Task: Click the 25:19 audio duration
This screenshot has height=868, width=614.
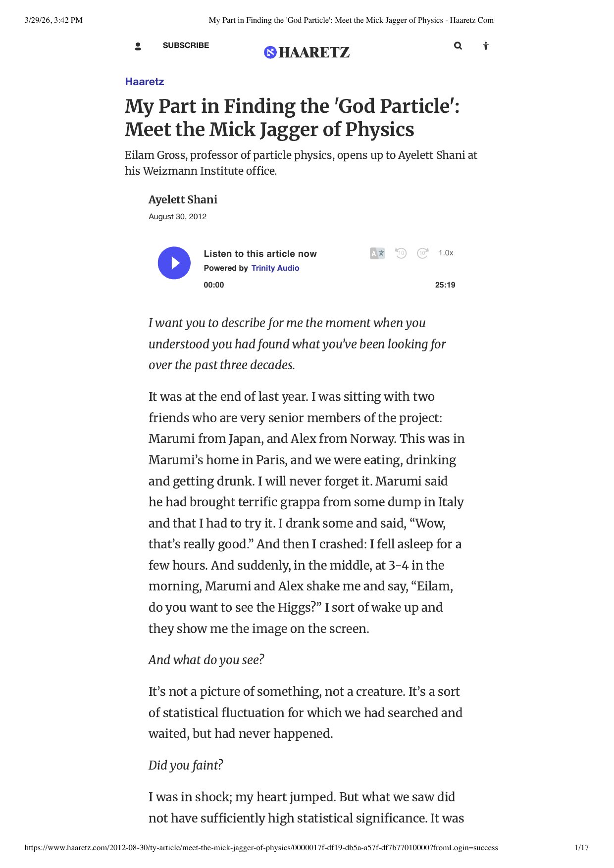Action: (x=445, y=285)
